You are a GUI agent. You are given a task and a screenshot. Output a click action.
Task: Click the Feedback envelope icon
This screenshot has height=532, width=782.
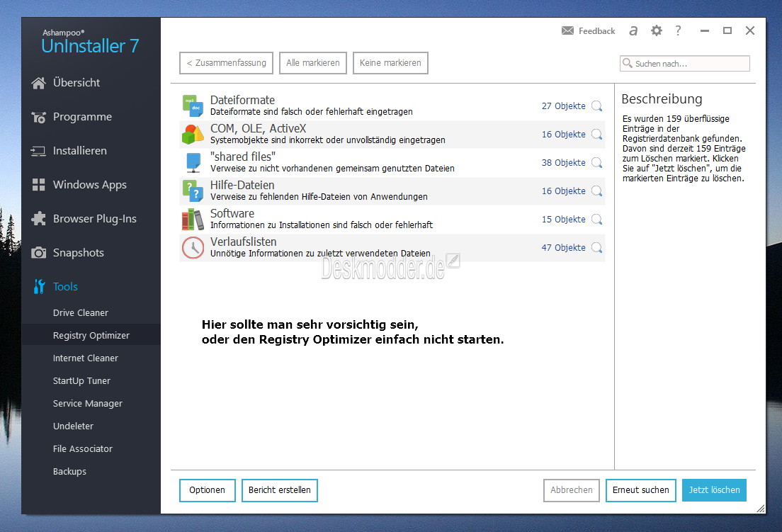(567, 31)
